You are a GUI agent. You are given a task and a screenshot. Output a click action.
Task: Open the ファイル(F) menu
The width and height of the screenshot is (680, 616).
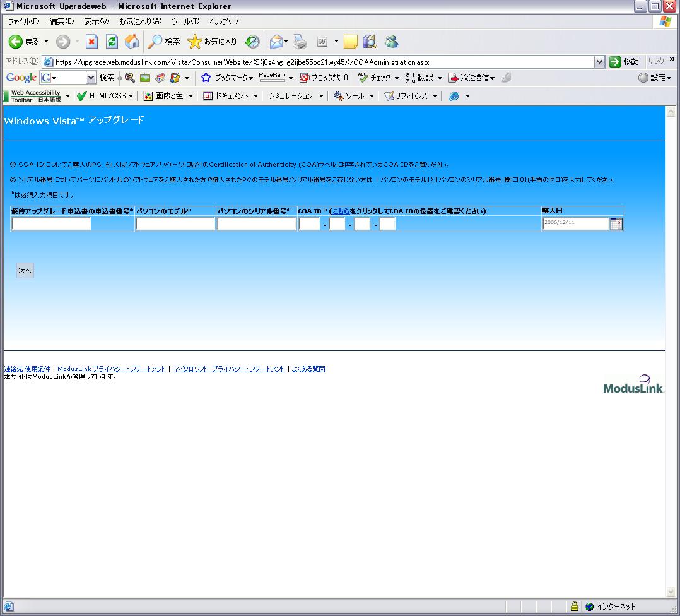[x=23, y=21]
